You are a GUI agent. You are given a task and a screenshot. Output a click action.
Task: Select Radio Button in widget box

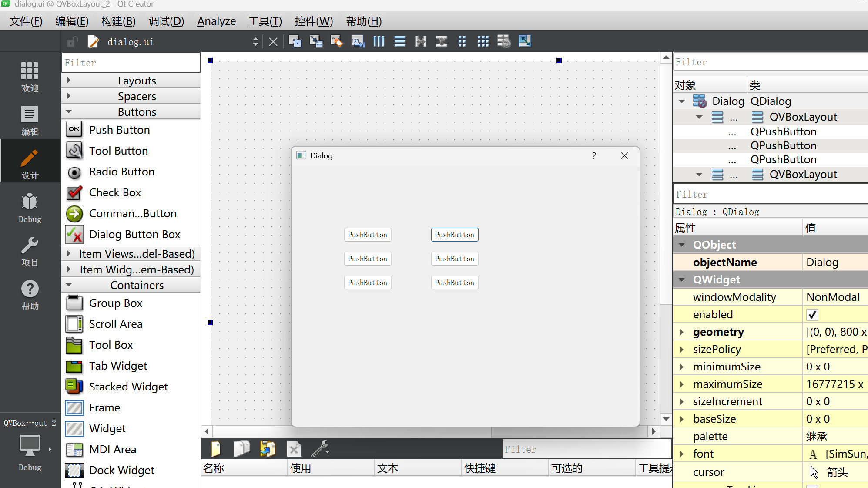(x=121, y=172)
